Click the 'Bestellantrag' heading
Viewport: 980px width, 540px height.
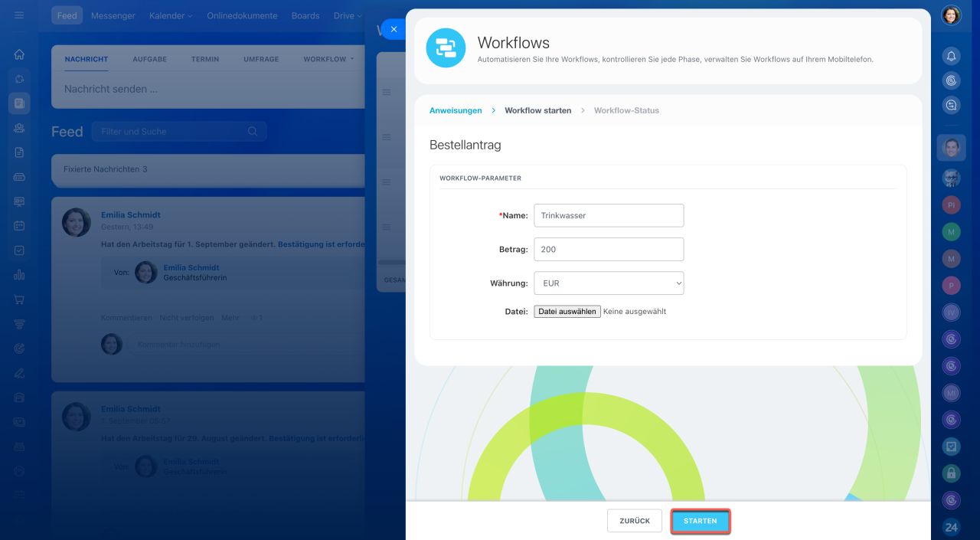[x=465, y=145]
